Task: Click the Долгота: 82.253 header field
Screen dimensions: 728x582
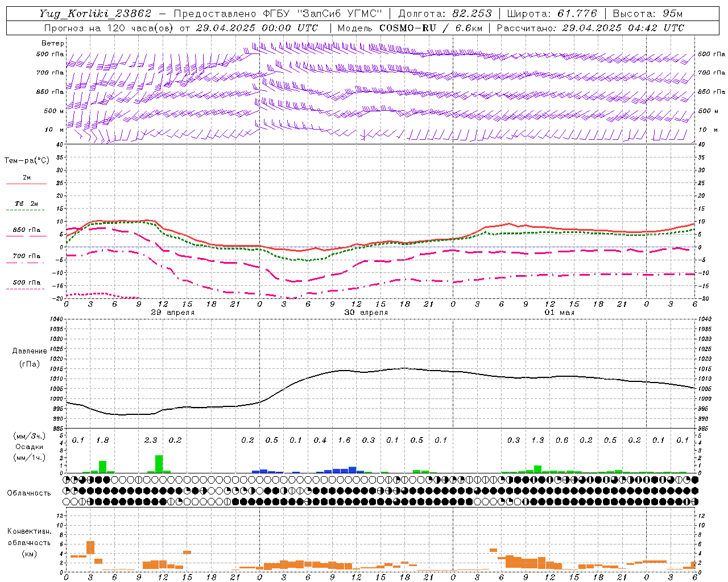Action: click(445, 14)
